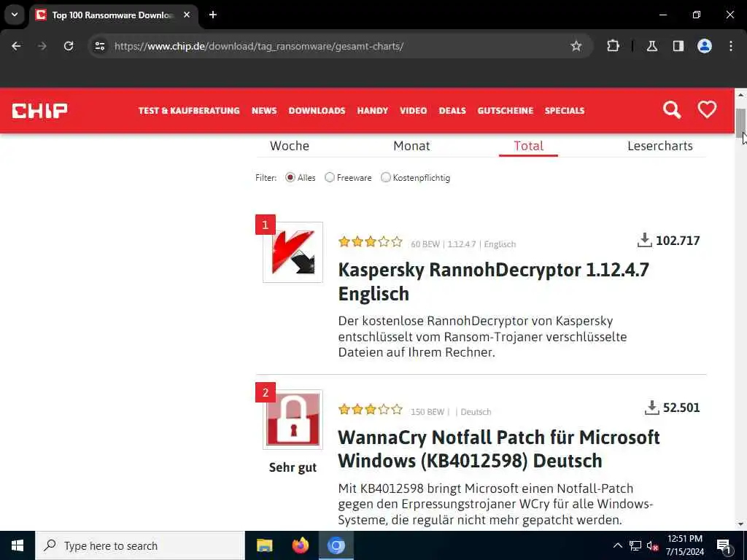Viewport: 747px width, 560px height.
Task: Open the Deals menu item
Action: click(452, 111)
